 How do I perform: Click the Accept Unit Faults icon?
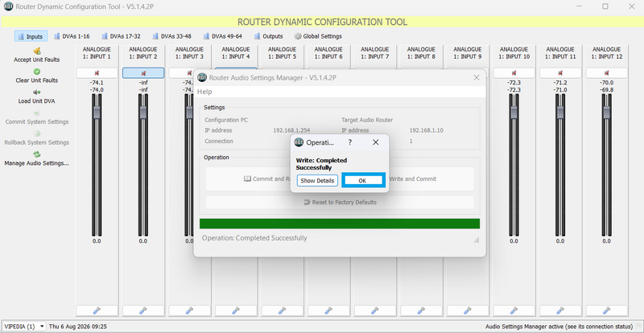(x=36, y=51)
